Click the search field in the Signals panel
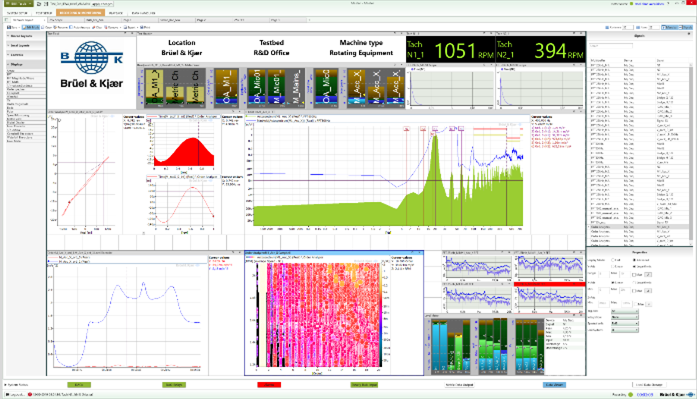This screenshot has width=697, height=399. click(x=611, y=46)
